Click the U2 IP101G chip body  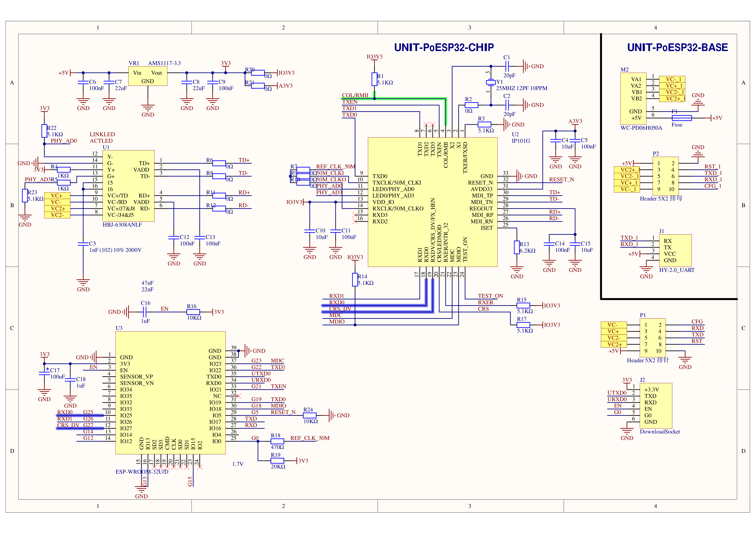tap(433, 202)
